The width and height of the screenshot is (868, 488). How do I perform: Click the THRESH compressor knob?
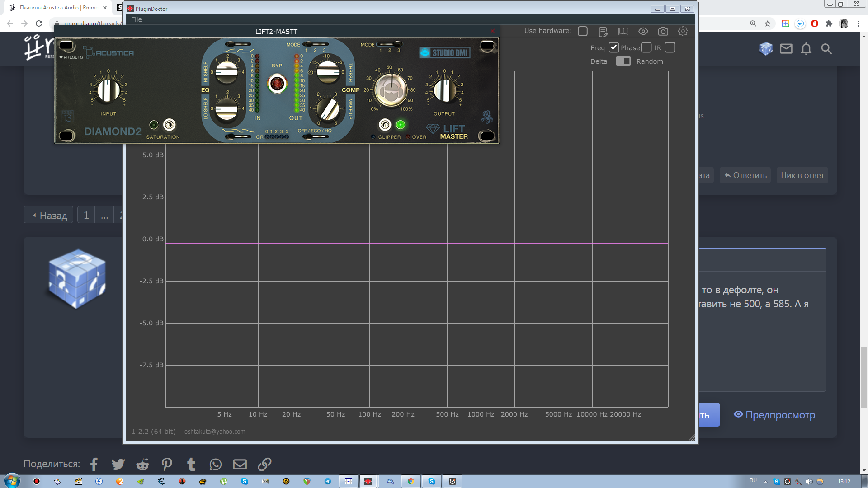327,72
